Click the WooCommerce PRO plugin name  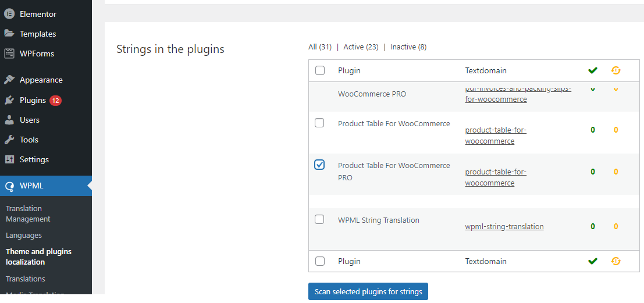(372, 94)
